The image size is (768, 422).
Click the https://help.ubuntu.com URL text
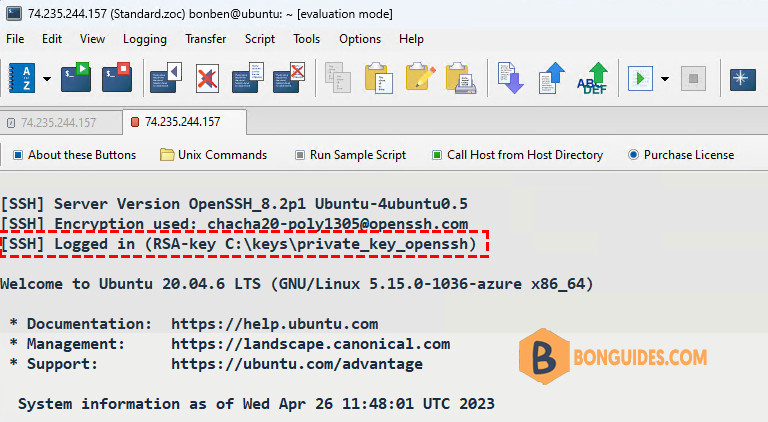(x=274, y=324)
